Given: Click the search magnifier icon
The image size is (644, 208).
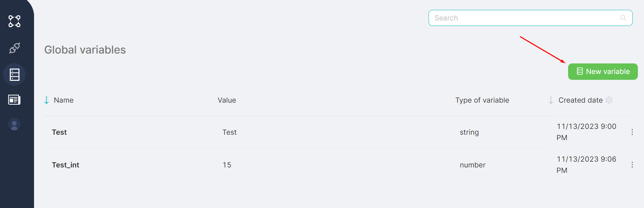Looking at the screenshot, I should click(x=623, y=18).
